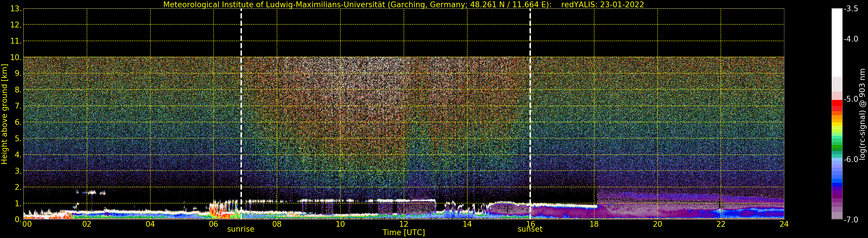Image resolution: width=868 pixels, height=238 pixels.
Task: Click the 00 hour tick label
Action: point(27,224)
